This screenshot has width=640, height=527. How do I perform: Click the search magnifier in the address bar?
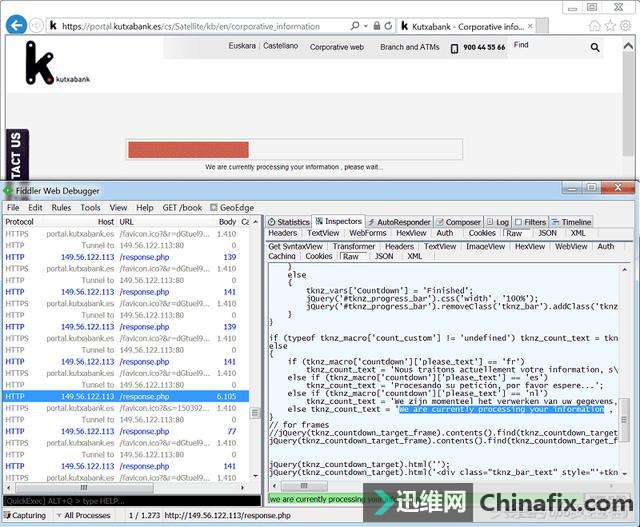355,26
